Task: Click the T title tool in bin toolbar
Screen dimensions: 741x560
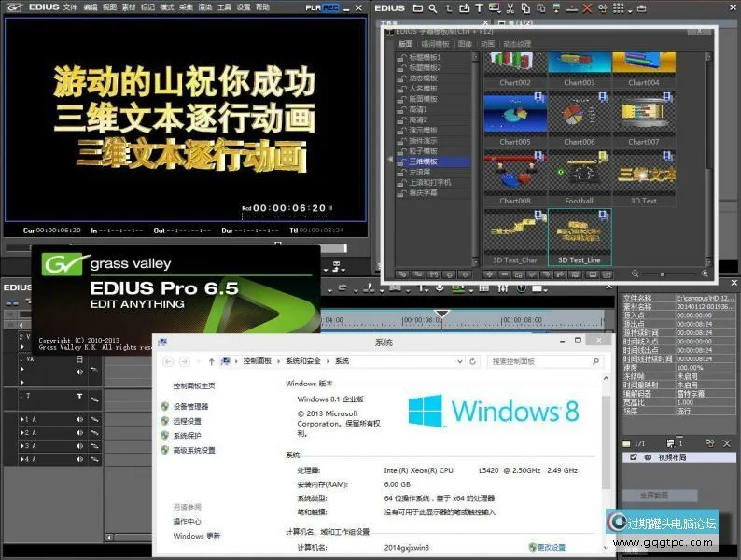Action: click(479, 8)
